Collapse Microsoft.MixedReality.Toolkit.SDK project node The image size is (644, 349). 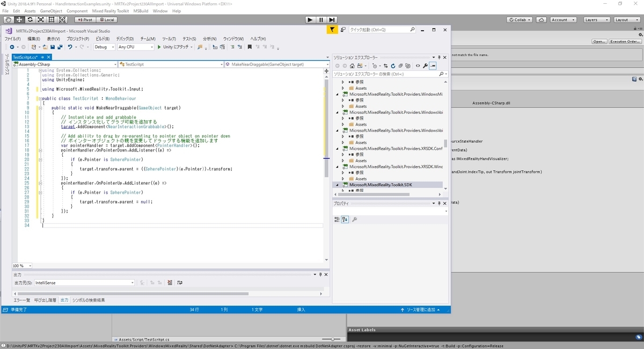tap(338, 185)
